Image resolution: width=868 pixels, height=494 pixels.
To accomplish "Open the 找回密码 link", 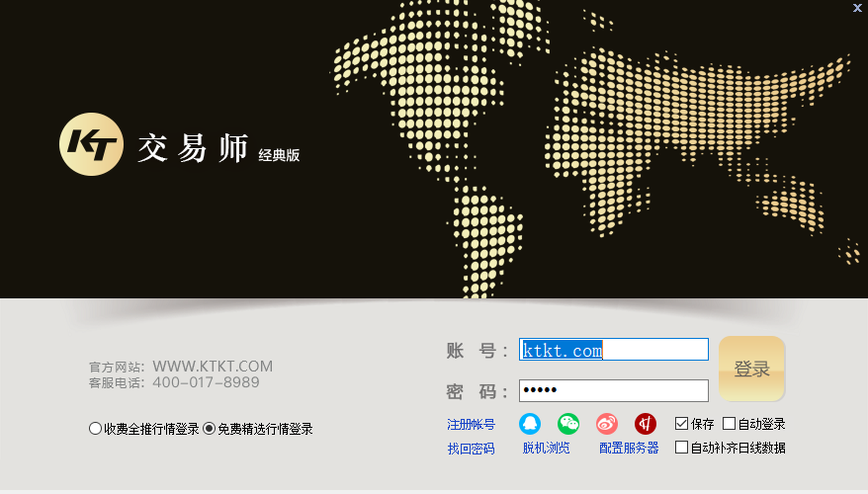I will coord(472,449).
